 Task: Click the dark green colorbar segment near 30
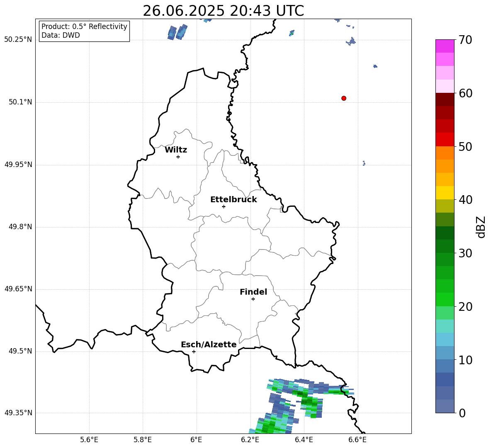(x=445, y=246)
